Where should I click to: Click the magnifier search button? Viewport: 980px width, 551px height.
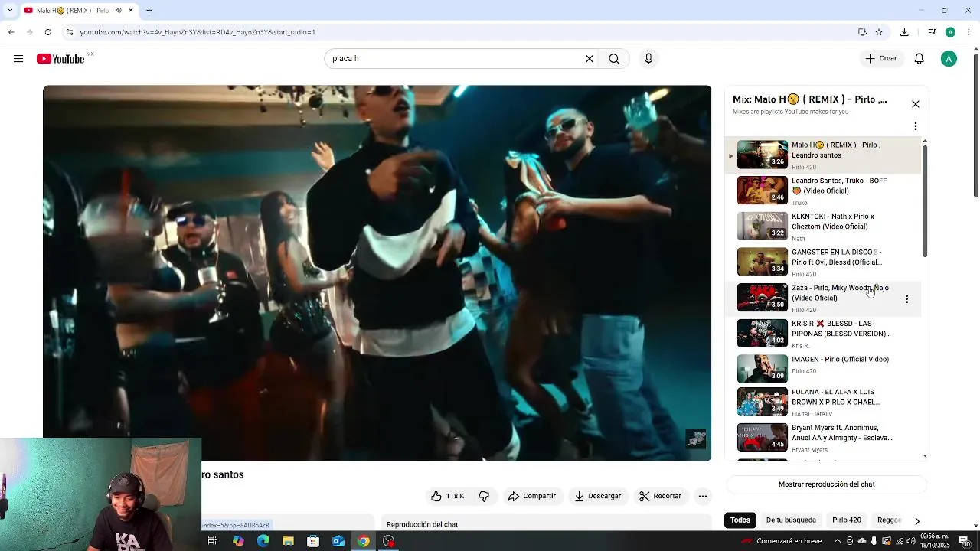(614, 59)
